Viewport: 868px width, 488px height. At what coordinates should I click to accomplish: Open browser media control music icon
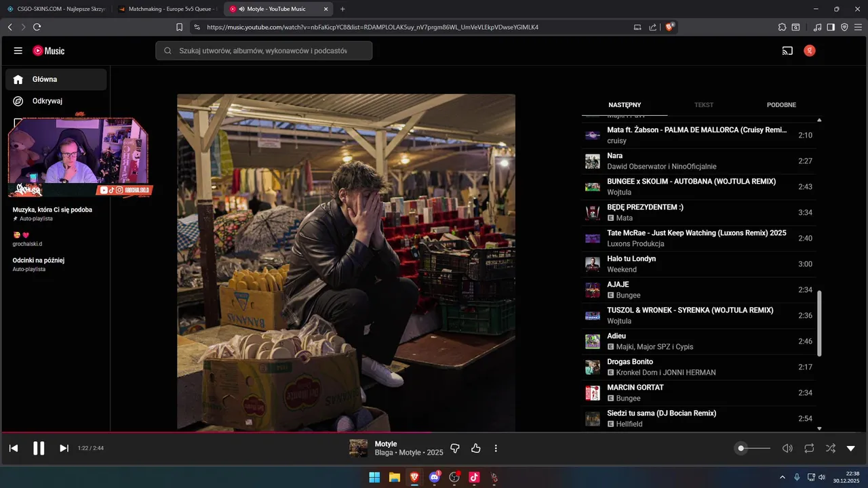coord(818,27)
